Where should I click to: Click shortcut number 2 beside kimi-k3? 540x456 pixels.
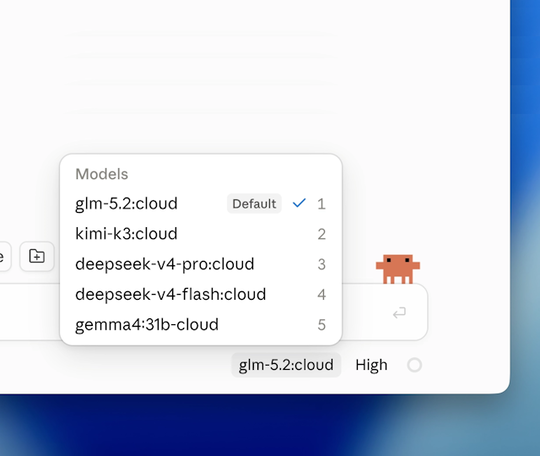pos(321,234)
